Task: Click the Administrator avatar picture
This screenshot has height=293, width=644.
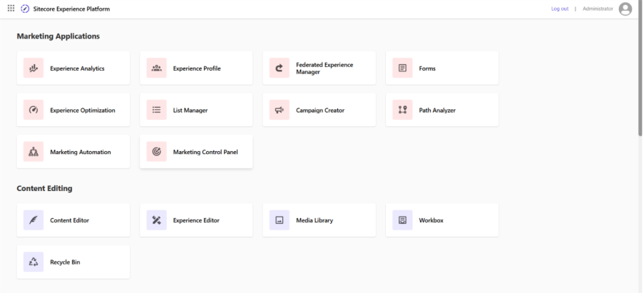Action: click(625, 9)
